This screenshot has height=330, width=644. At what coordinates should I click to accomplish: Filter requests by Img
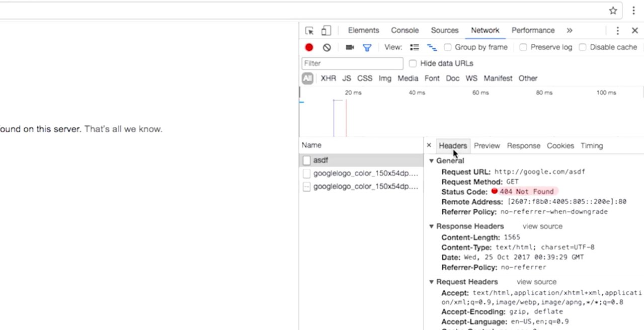(385, 78)
